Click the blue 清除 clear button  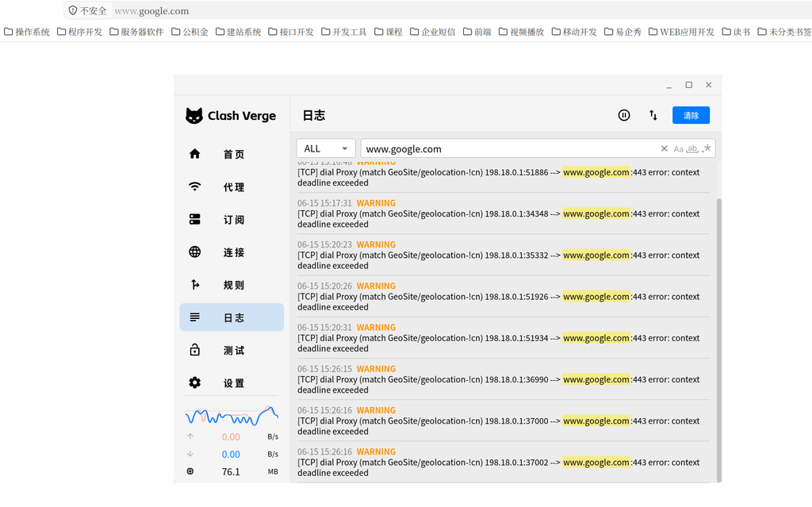(691, 115)
